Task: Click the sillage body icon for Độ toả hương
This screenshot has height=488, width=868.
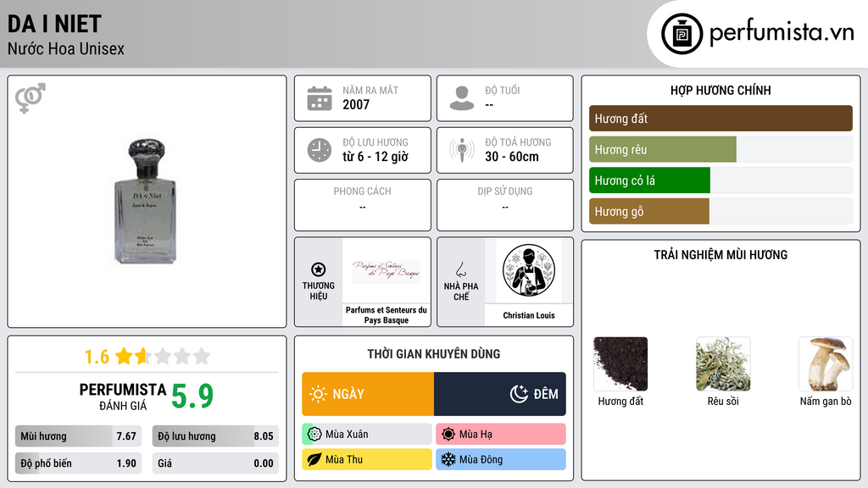Action: point(462,150)
